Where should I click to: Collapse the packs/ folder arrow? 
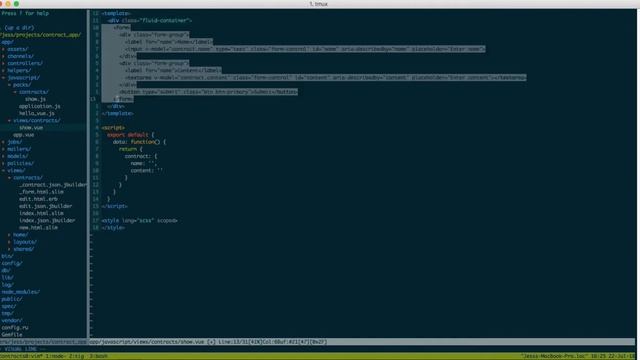click(x=9, y=85)
